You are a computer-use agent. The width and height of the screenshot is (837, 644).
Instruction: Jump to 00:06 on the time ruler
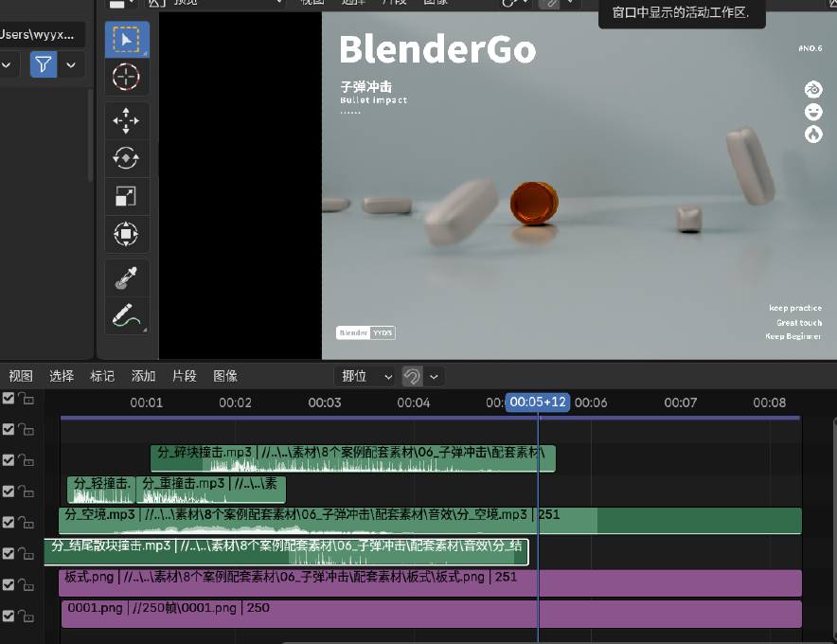(591, 402)
